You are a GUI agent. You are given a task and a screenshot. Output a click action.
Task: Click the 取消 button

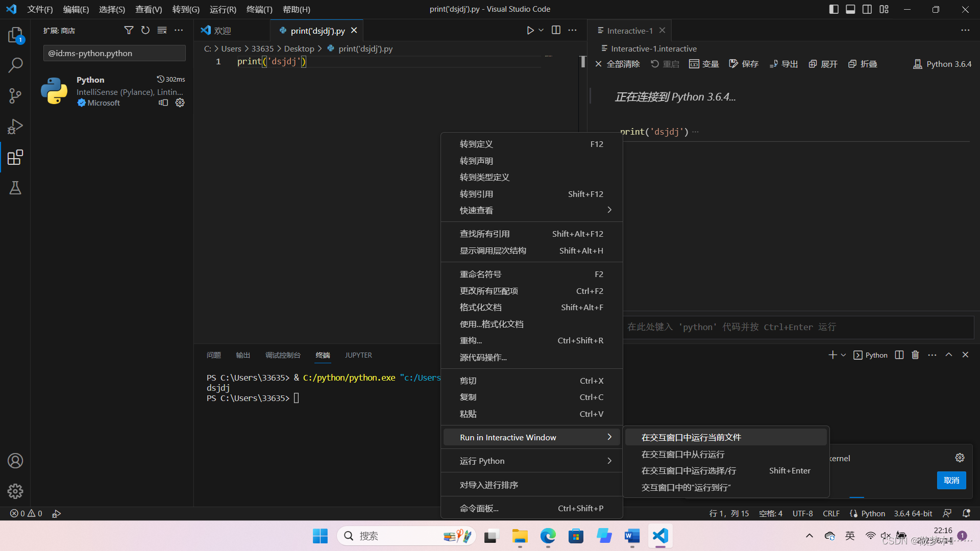coord(951,480)
